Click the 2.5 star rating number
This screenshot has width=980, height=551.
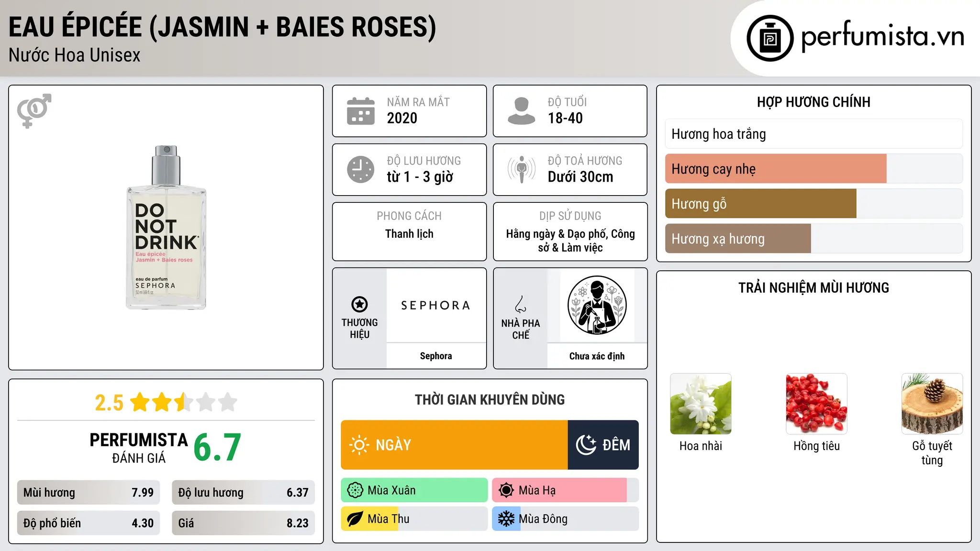(109, 403)
